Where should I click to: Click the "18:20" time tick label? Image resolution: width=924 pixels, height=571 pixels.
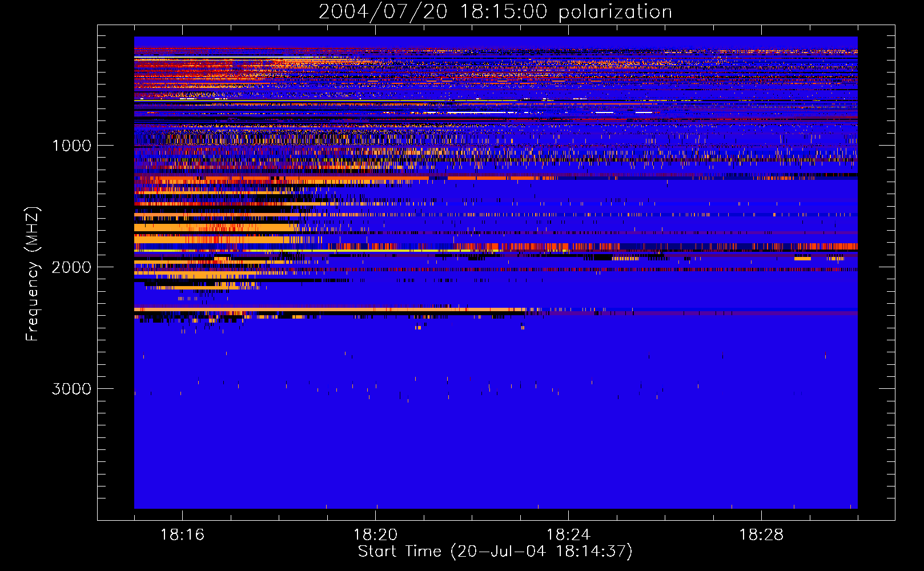pos(375,535)
